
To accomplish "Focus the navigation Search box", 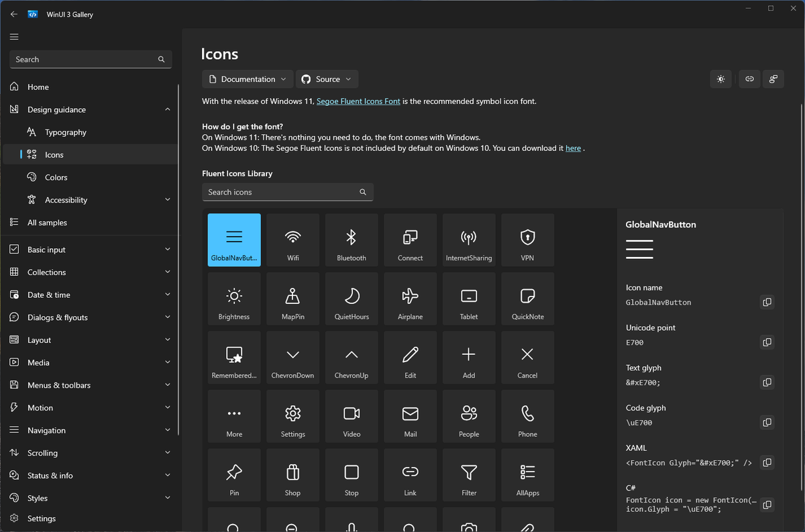I will click(91, 59).
